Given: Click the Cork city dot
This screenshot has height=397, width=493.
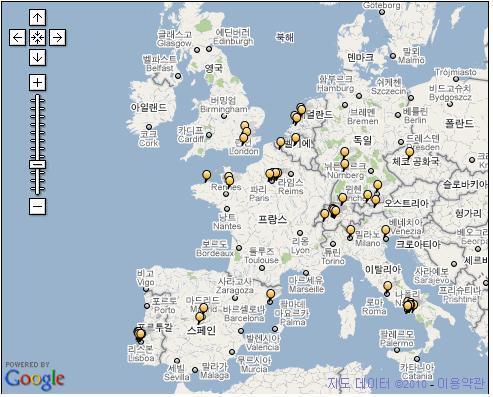Looking at the screenshot, I should click(x=149, y=127).
